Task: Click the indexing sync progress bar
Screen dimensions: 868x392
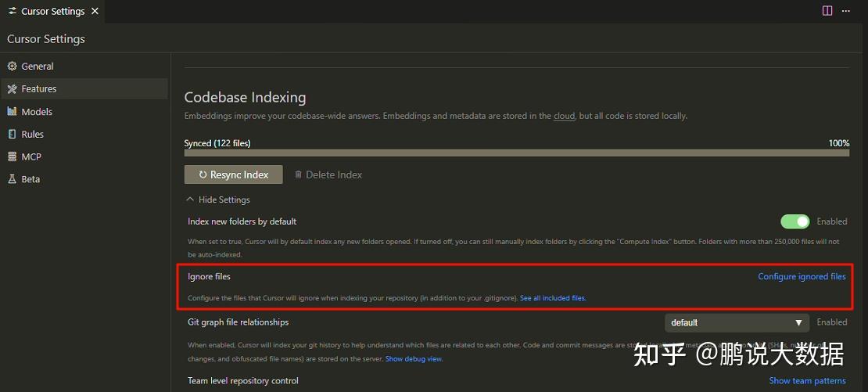Action: click(516, 153)
